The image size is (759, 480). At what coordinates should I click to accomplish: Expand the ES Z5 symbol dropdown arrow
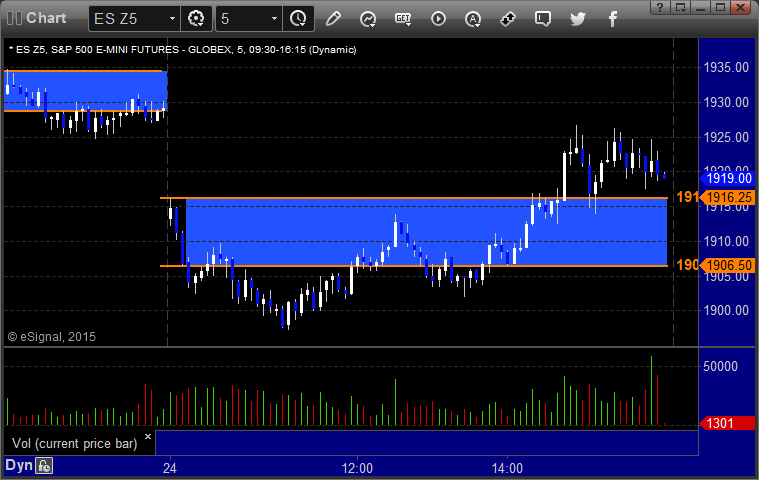[172, 19]
